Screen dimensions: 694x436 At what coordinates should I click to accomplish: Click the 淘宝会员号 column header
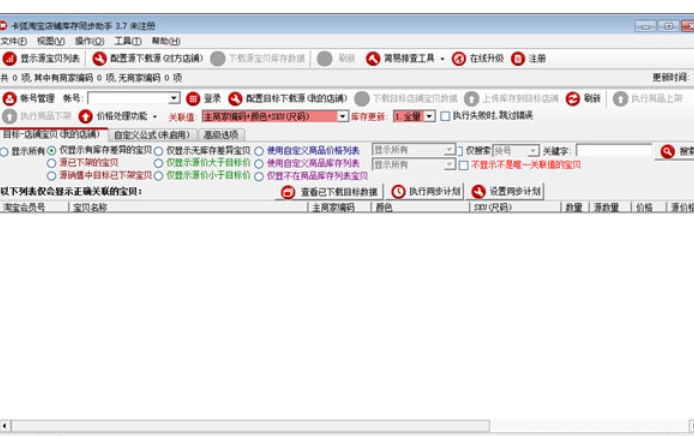pyautogui.click(x=34, y=207)
